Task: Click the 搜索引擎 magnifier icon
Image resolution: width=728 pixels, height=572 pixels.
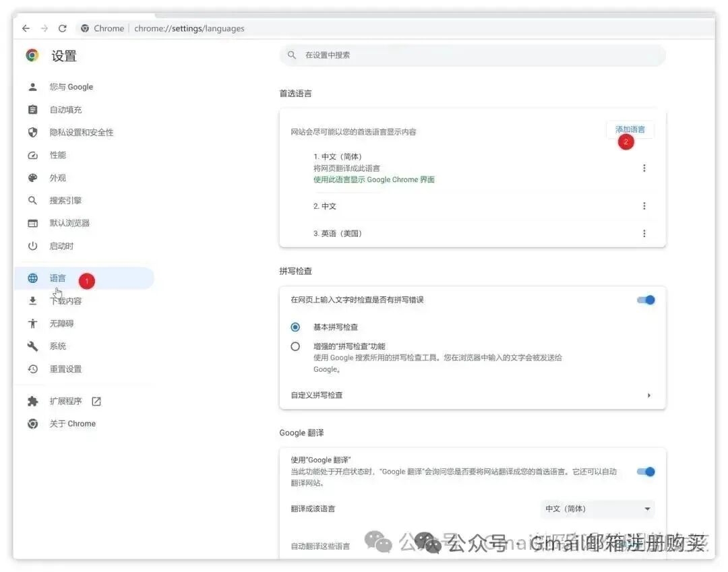Action: click(33, 200)
